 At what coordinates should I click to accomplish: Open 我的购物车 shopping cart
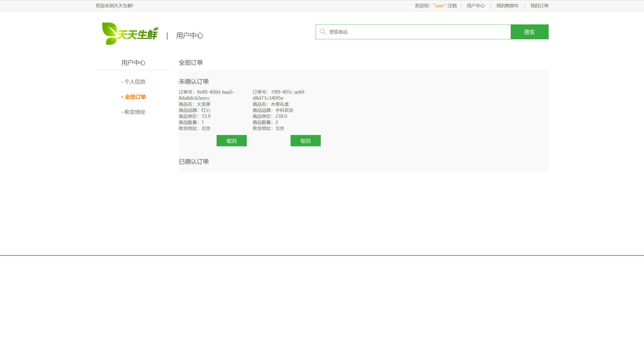[507, 6]
